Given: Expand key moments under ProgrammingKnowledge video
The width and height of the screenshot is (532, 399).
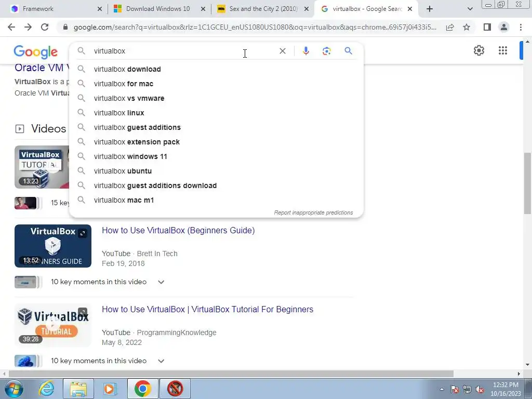Looking at the screenshot, I should tap(161, 361).
